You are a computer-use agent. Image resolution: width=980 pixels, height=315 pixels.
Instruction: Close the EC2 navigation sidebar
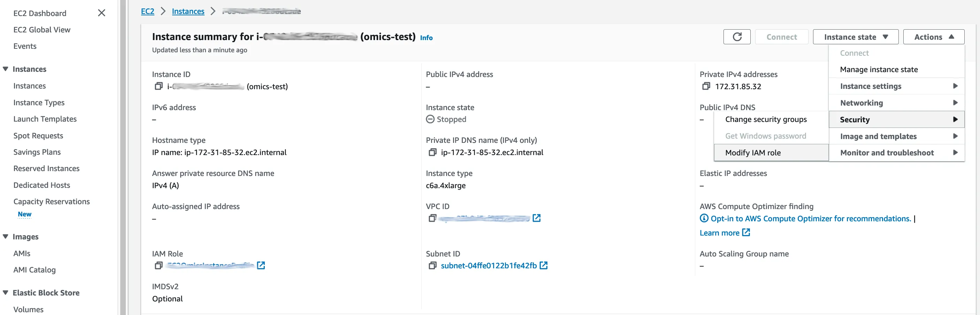click(x=101, y=13)
